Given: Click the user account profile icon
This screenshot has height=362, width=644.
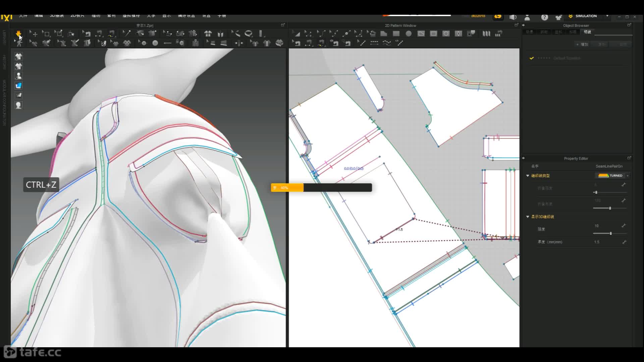Looking at the screenshot, I should pyautogui.click(x=527, y=17).
